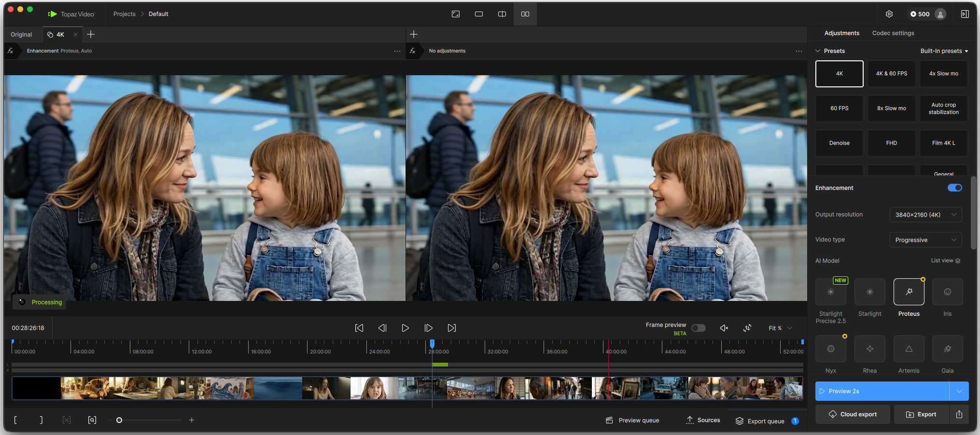Start a Cloud export

853,414
